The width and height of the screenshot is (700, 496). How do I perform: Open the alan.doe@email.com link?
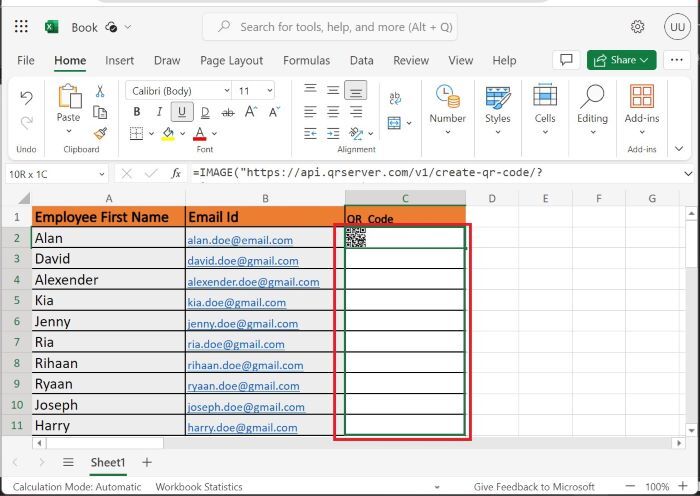click(x=240, y=240)
